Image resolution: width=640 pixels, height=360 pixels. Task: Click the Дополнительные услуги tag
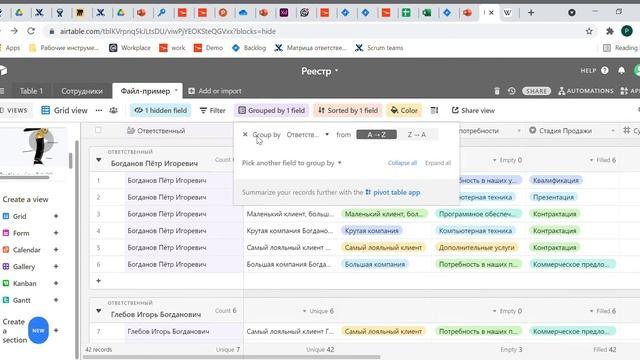(476, 247)
